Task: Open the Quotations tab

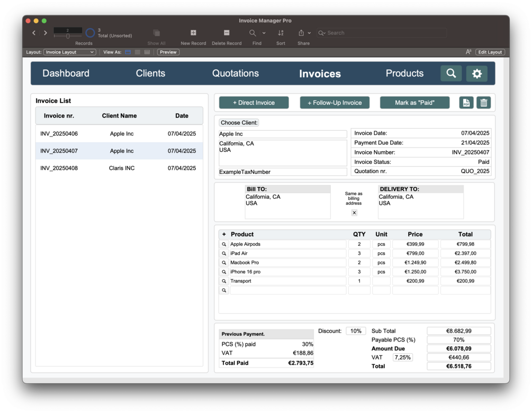Action: (x=236, y=73)
